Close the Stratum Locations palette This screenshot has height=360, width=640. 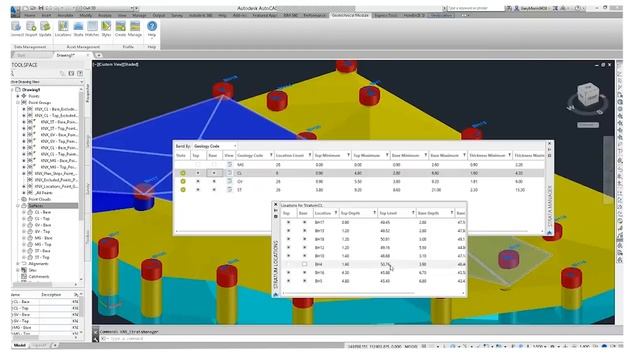click(276, 204)
